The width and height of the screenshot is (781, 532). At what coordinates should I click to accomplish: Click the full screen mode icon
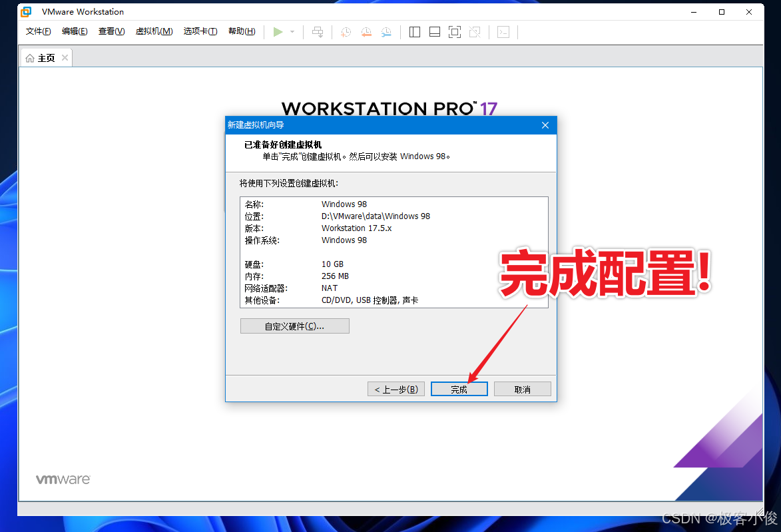click(x=454, y=32)
